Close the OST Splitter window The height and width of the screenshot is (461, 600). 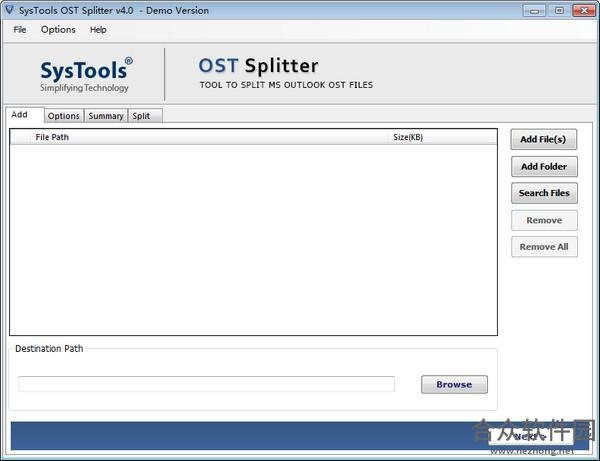[584, 11]
